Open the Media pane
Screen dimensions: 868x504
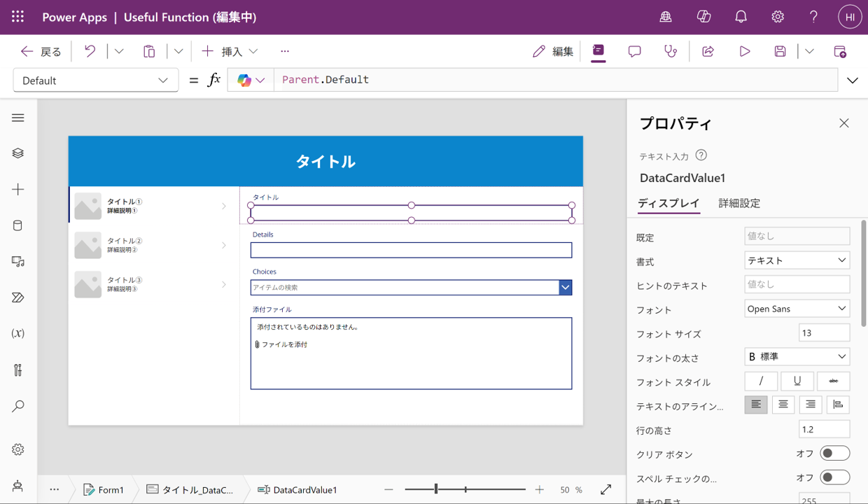coord(18,262)
